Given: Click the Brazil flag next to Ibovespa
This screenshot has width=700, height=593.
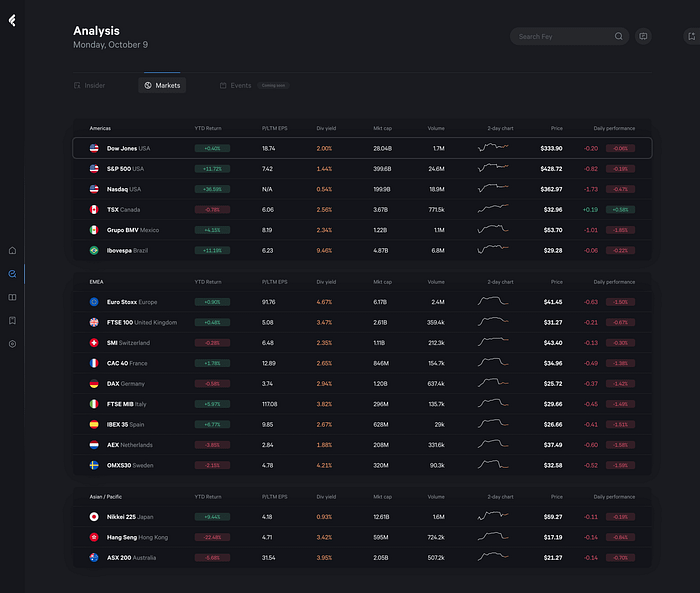Looking at the screenshot, I should click(94, 251).
